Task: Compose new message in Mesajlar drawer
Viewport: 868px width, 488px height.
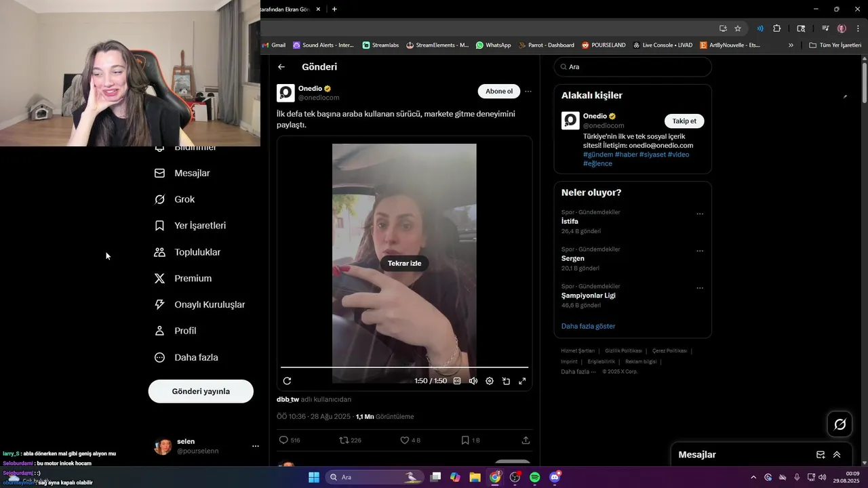Action: coord(821,455)
